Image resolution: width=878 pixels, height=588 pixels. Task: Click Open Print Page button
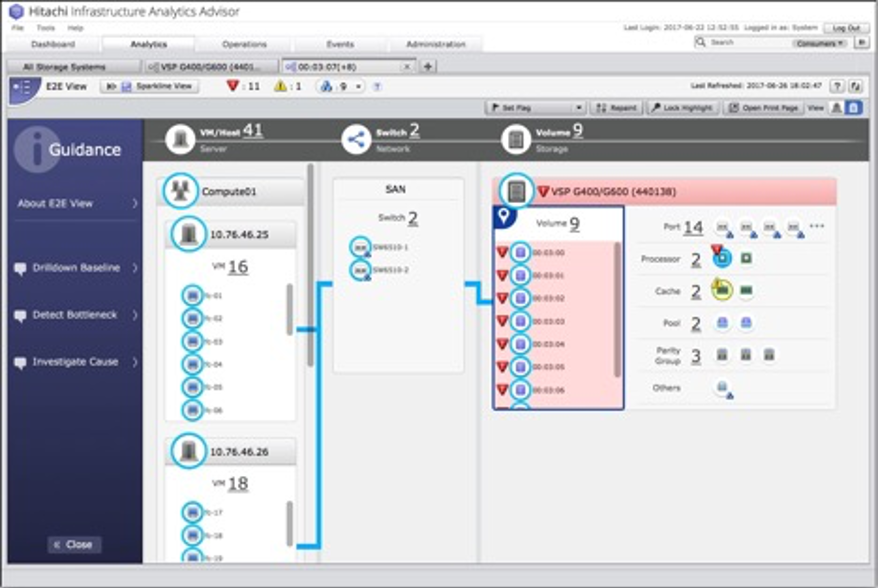[763, 108]
